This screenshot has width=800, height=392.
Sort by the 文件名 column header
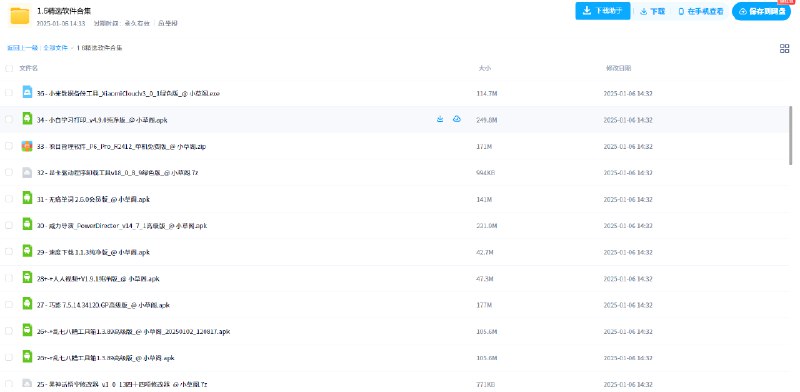click(x=29, y=68)
